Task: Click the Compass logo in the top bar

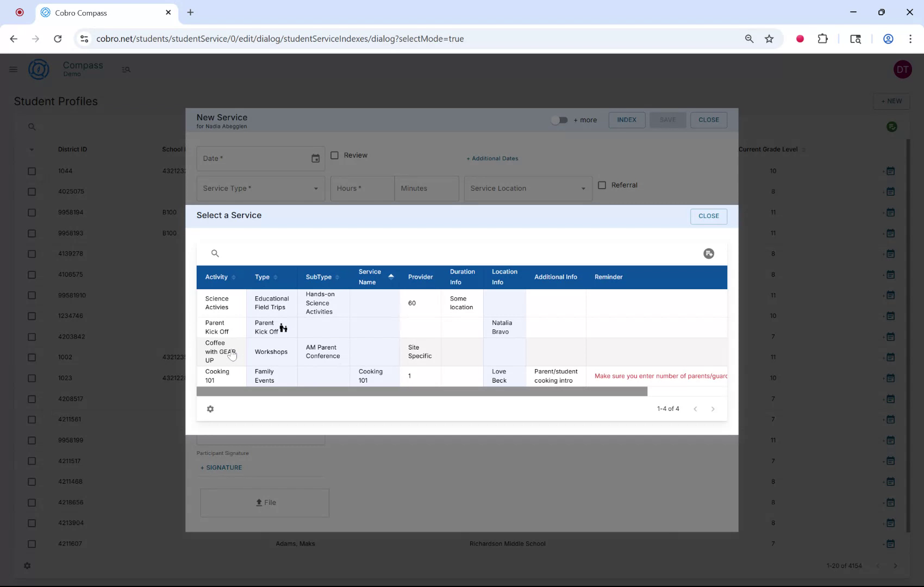Action: point(39,69)
